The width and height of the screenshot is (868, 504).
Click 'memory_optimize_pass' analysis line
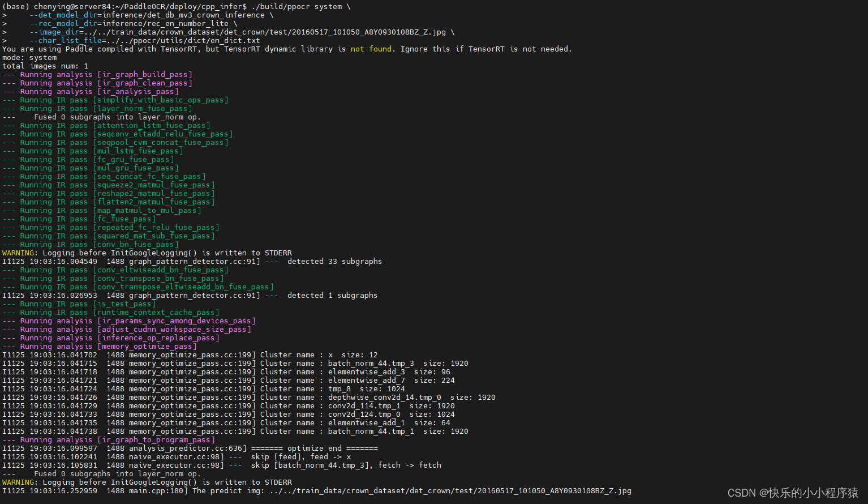tap(100, 347)
